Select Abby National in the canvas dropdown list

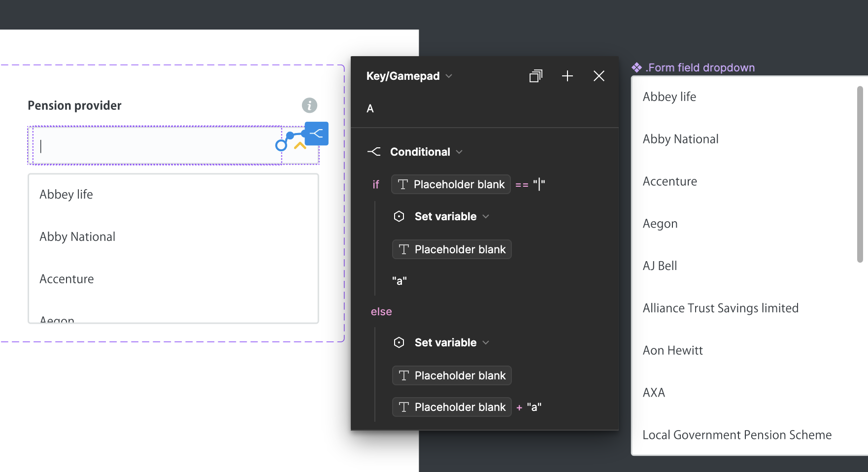point(77,236)
